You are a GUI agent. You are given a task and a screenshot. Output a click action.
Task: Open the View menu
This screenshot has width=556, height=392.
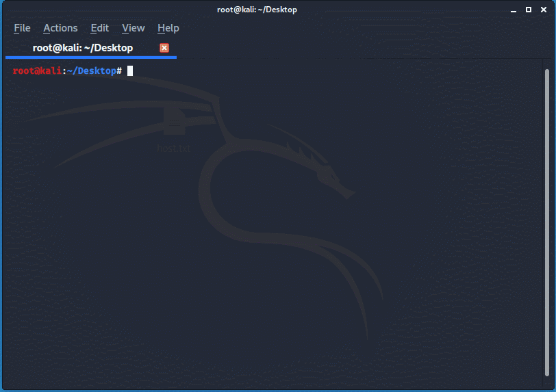coord(134,28)
